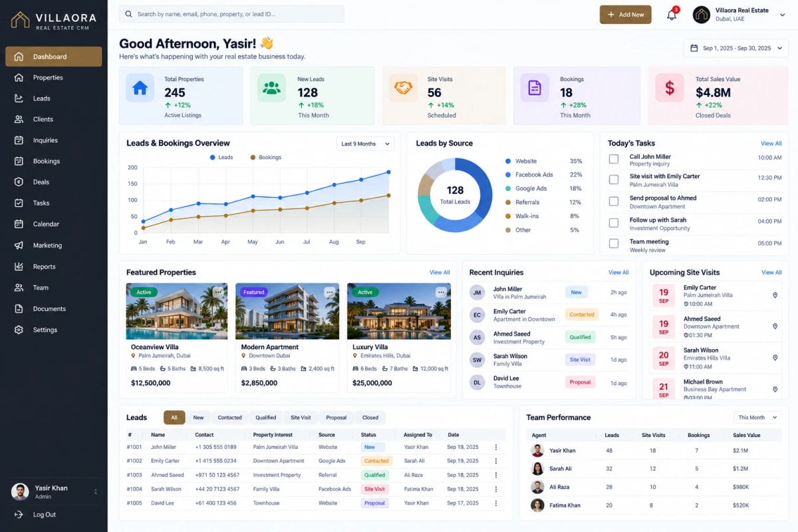Click Referrals brown legend dot

tap(508, 202)
